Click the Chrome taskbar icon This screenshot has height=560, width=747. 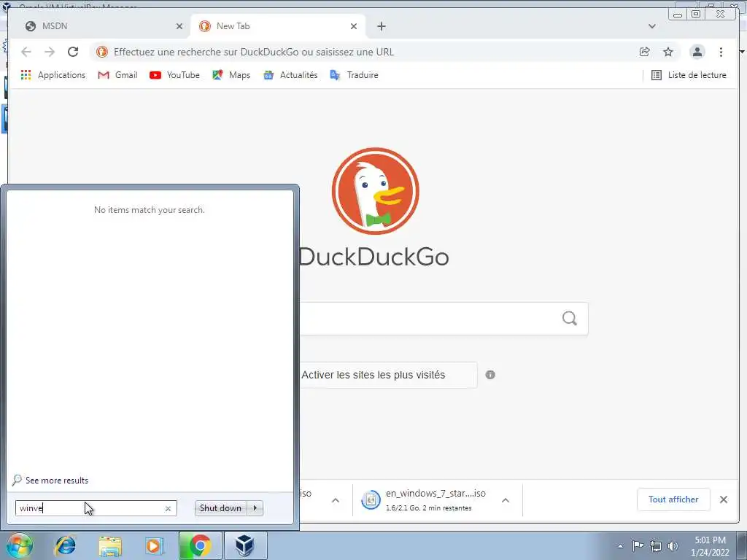pyautogui.click(x=200, y=545)
